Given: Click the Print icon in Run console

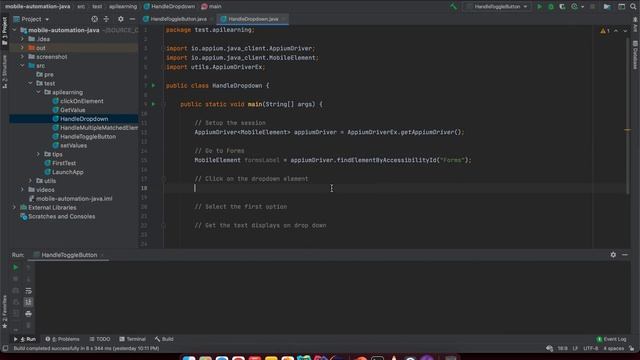Looking at the screenshot, I should coord(28,314).
